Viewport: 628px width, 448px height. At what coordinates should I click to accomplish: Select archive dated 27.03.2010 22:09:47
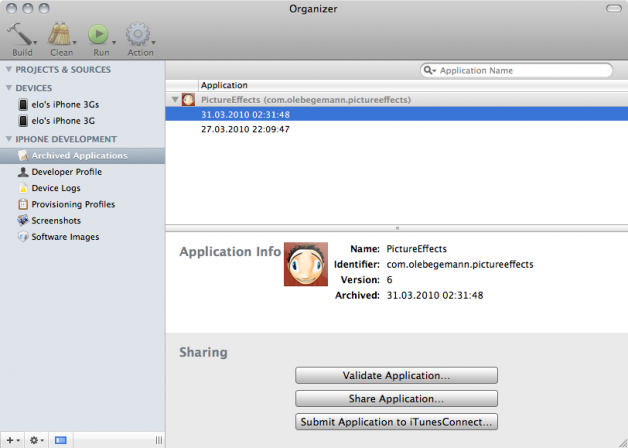245,129
